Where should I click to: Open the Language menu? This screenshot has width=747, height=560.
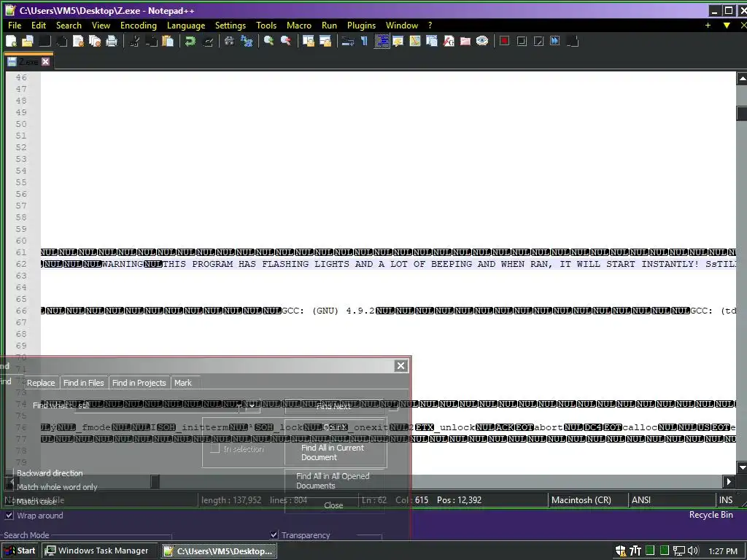click(186, 26)
